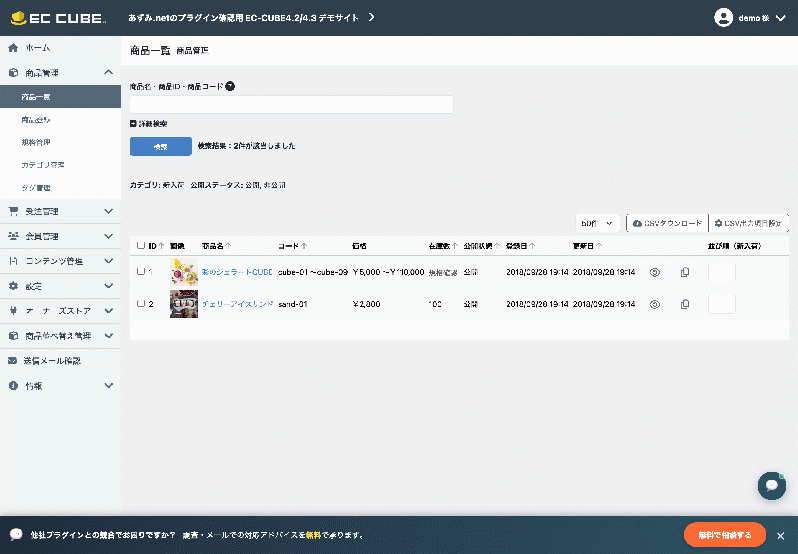The image size is (798, 554).
Task: Expand the 設定 menu chevron
Action: click(108, 286)
